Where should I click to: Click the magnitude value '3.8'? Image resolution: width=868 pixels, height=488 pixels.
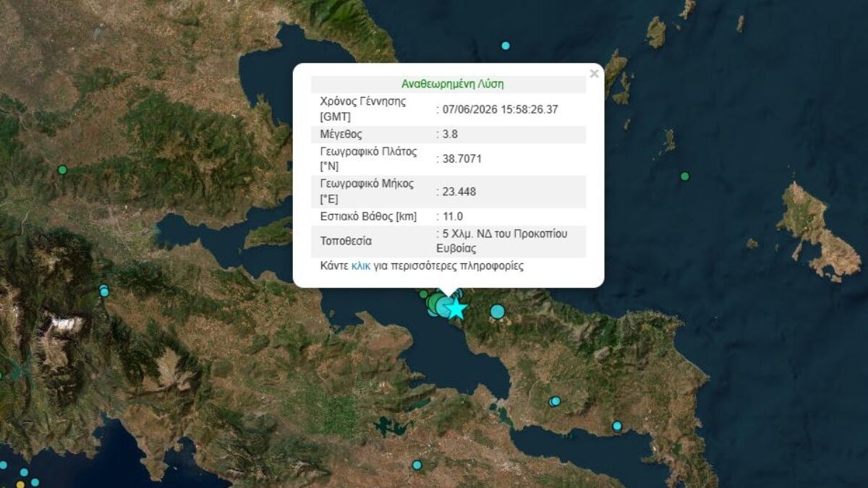point(450,134)
